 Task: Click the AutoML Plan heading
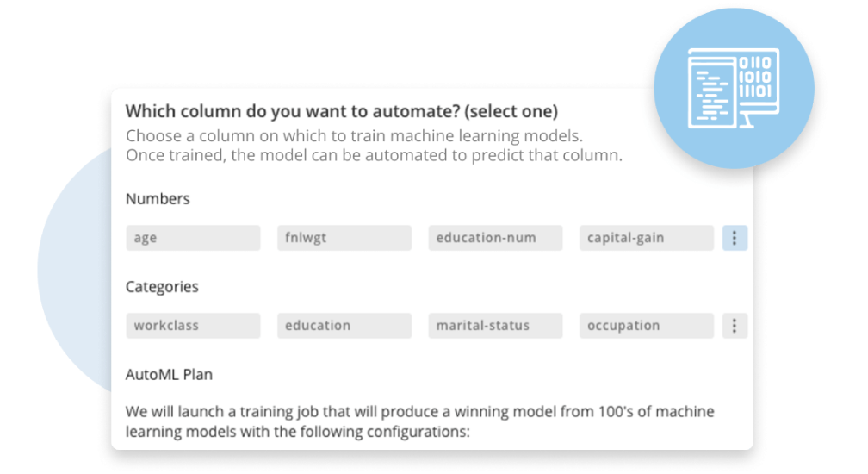point(169,375)
